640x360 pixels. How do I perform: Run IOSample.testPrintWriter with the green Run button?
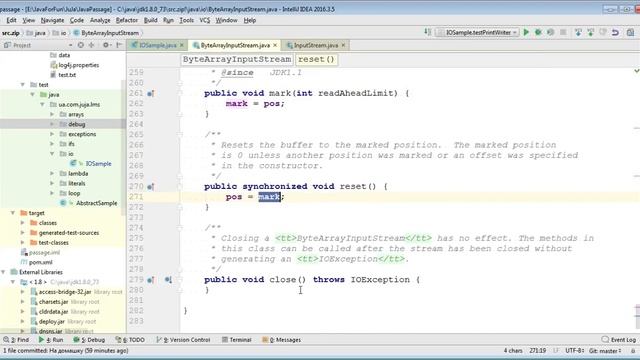coord(526,32)
